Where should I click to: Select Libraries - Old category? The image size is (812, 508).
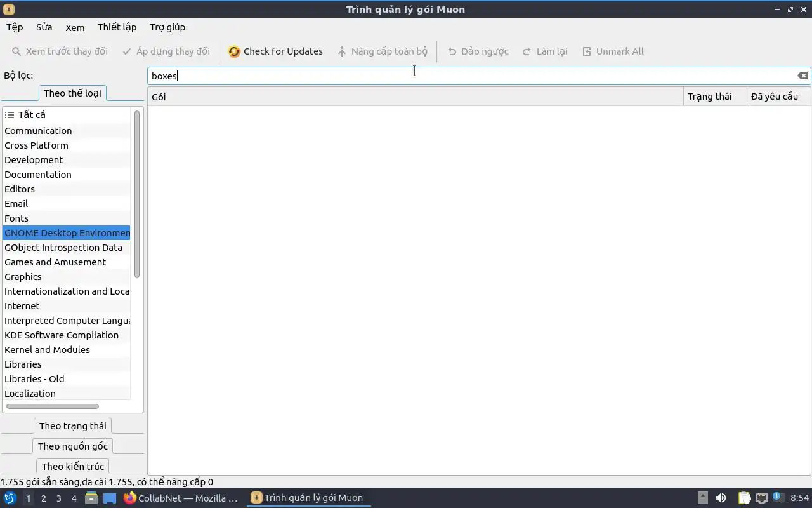pyautogui.click(x=67, y=379)
